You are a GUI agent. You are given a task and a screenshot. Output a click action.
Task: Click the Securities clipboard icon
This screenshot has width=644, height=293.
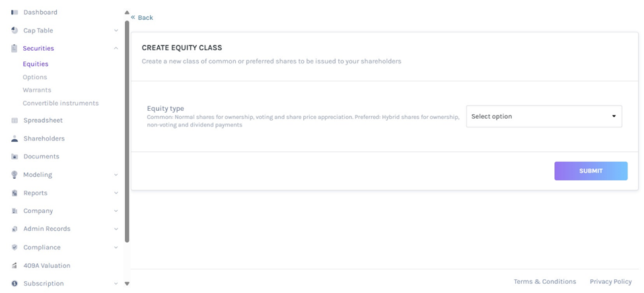pos(15,48)
